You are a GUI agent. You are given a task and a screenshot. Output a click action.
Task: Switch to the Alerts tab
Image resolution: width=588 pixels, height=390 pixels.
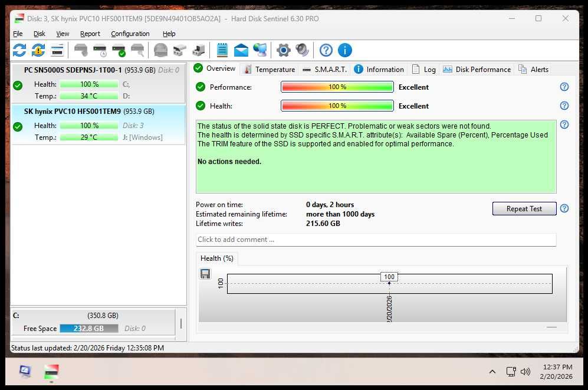(533, 70)
